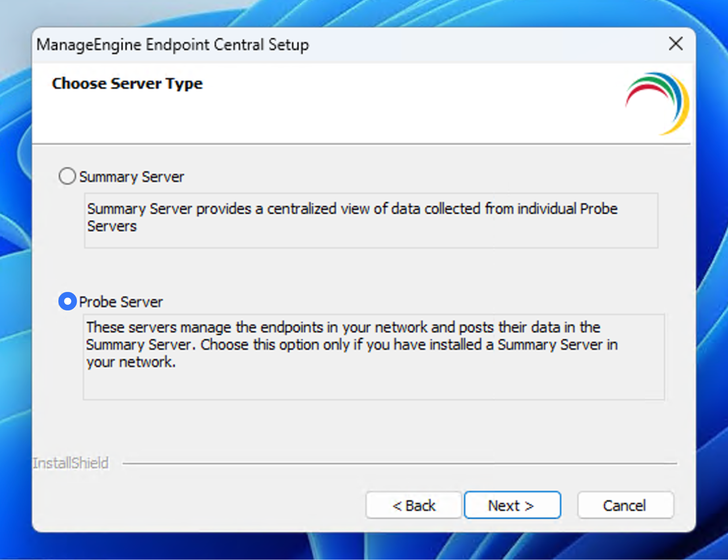Cancel the Endpoint Central setup
This screenshot has width=728, height=560.
(625, 505)
